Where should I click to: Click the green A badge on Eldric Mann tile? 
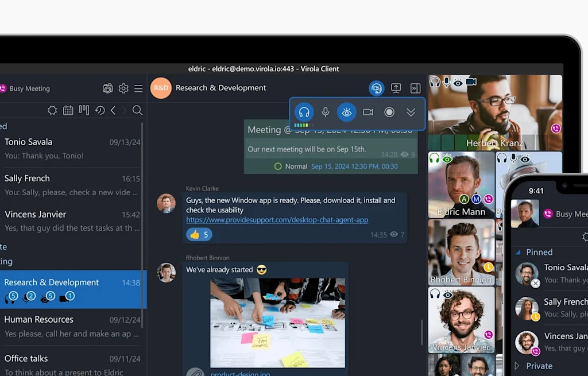[464, 199]
